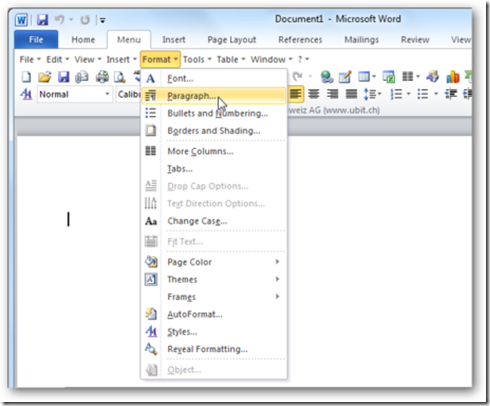The height and width of the screenshot is (406, 490).
Task: Click the Line Spacing icon
Action: (x=369, y=94)
